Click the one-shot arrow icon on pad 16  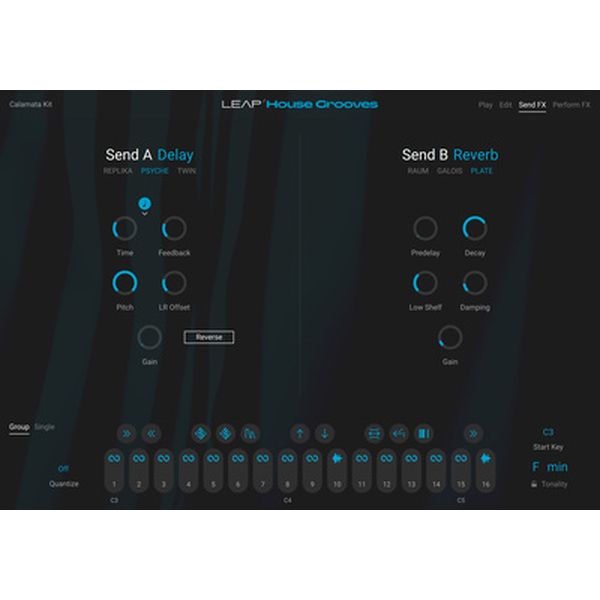(x=486, y=458)
